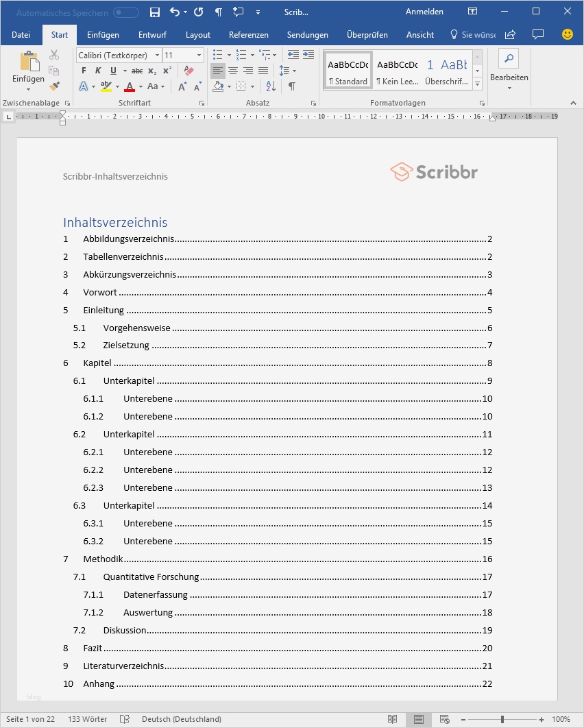Click the zoom slider handle
The height and width of the screenshot is (728, 584).
pyautogui.click(x=502, y=719)
